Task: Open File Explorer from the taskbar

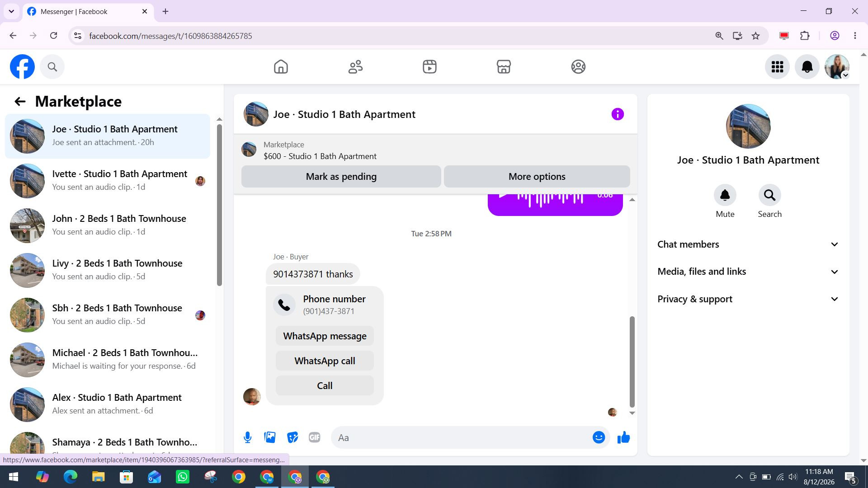Action: [x=98, y=477]
